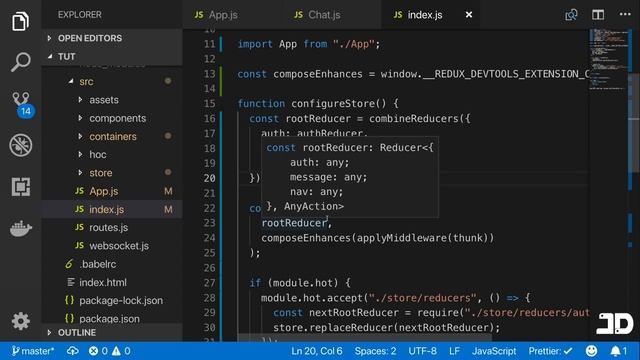Open the .babelrc file
Viewport: 640px width, 360px height.
[x=112, y=264]
